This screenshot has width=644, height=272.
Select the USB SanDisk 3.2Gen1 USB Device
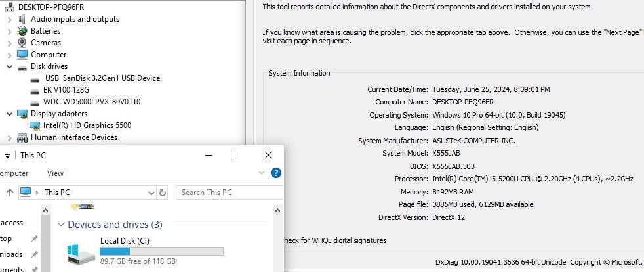point(102,78)
